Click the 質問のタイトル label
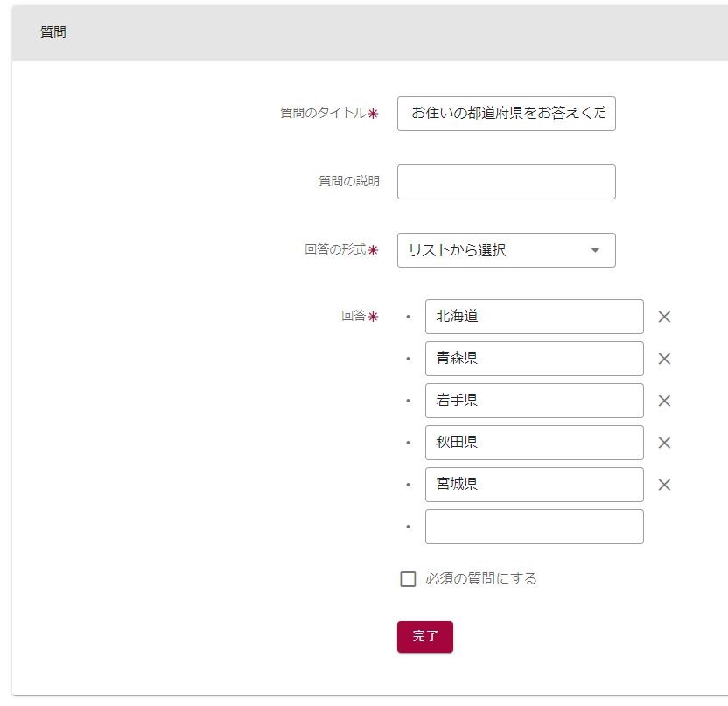The image size is (728, 706). pyautogui.click(x=323, y=113)
